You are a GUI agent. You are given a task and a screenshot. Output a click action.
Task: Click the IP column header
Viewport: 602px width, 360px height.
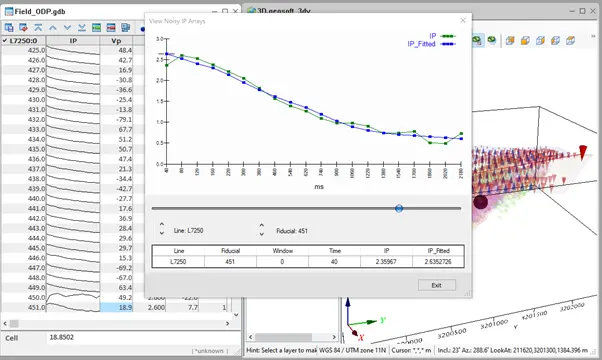click(73, 41)
